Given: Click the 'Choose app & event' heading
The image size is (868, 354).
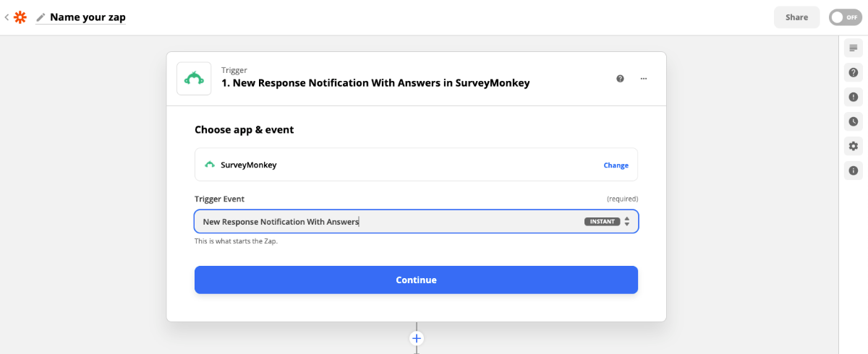Looking at the screenshot, I should 244,130.
